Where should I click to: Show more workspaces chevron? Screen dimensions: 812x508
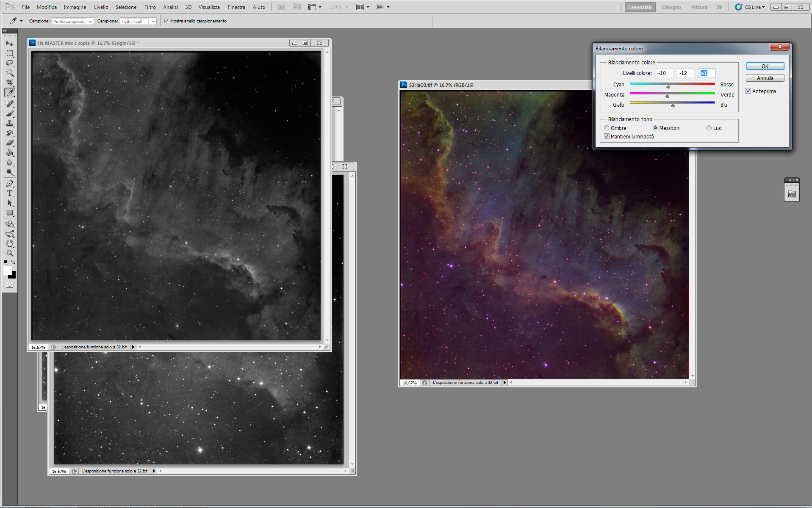coord(719,7)
